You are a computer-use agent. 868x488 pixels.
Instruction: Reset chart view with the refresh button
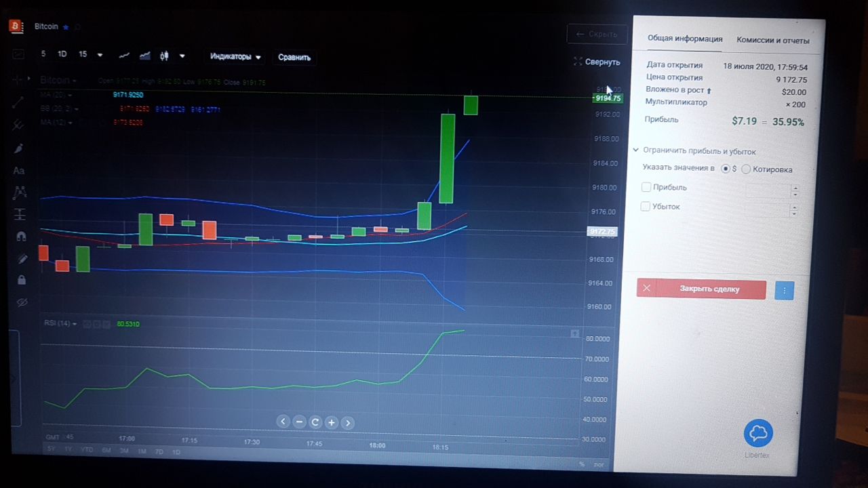click(315, 422)
